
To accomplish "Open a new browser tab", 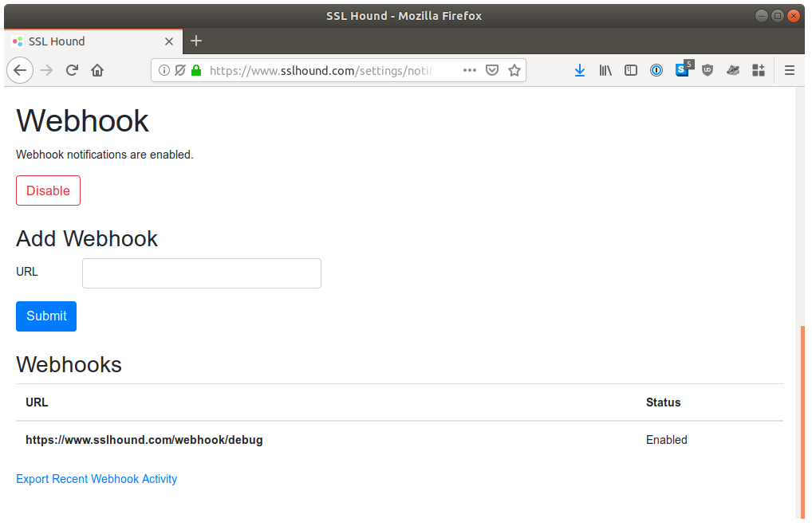I will click(196, 41).
